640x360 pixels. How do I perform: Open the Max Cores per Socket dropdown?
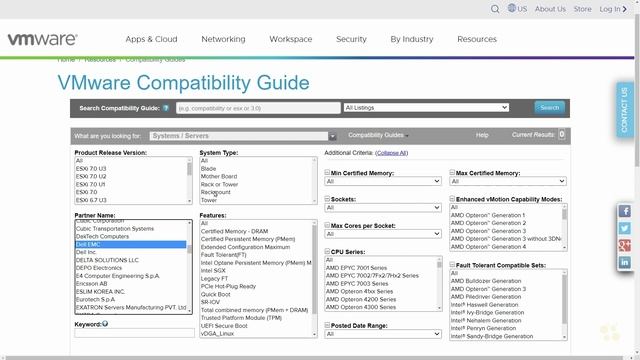383,234
